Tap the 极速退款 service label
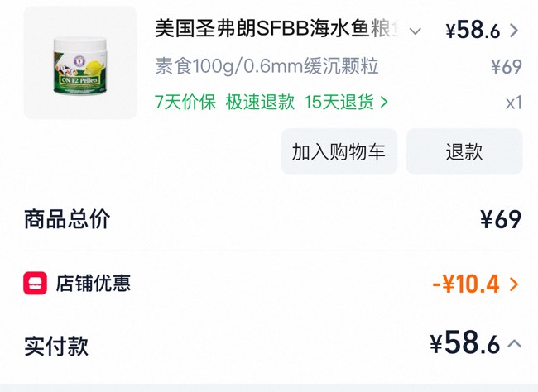 260,103
